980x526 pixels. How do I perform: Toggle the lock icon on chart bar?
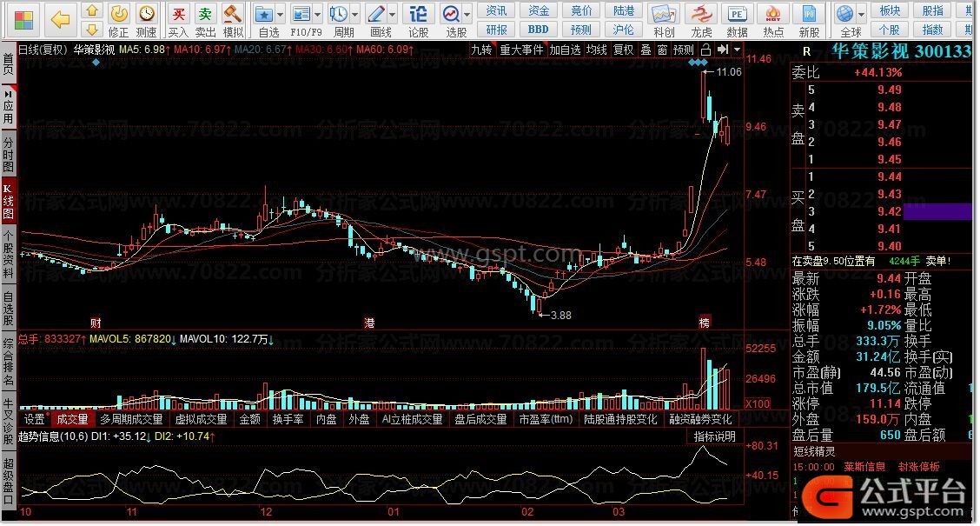pos(705,50)
